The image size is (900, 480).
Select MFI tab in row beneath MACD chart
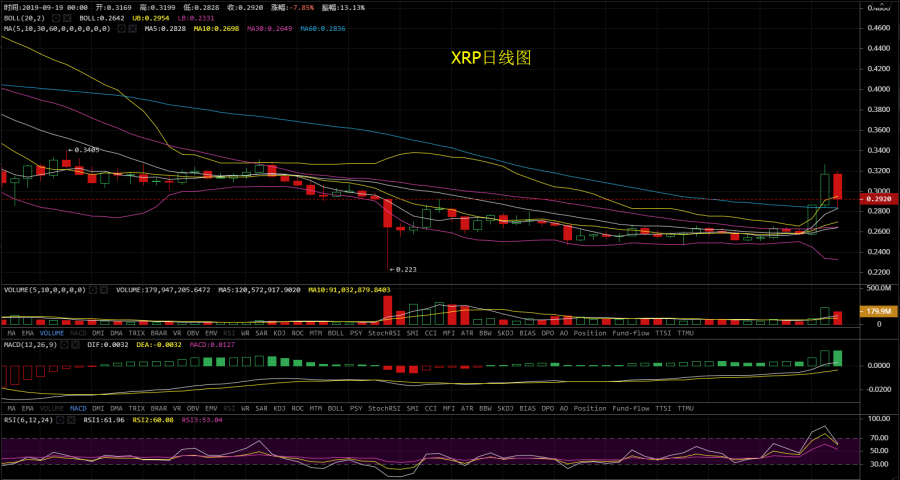[x=449, y=408]
